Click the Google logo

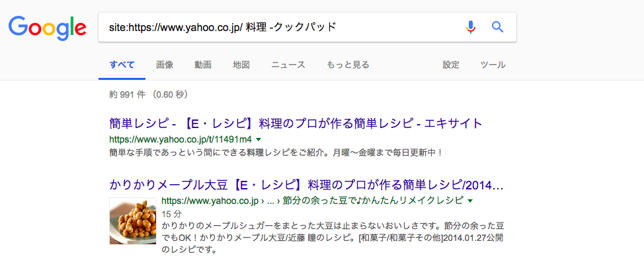[47, 28]
